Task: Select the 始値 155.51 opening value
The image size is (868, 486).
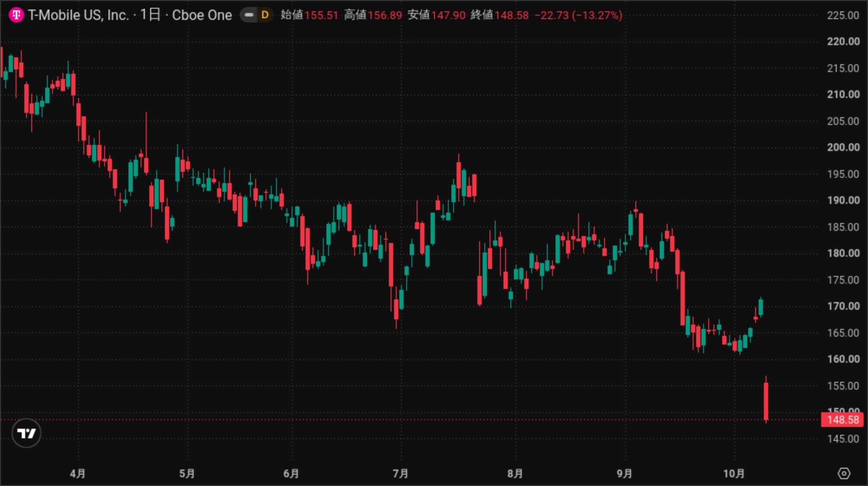Action: (309, 15)
